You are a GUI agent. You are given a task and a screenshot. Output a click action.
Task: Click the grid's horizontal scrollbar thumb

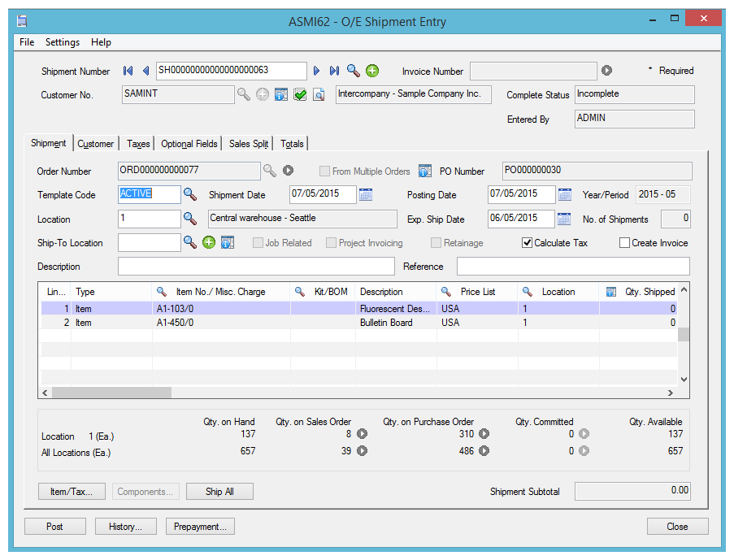coord(111,393)
